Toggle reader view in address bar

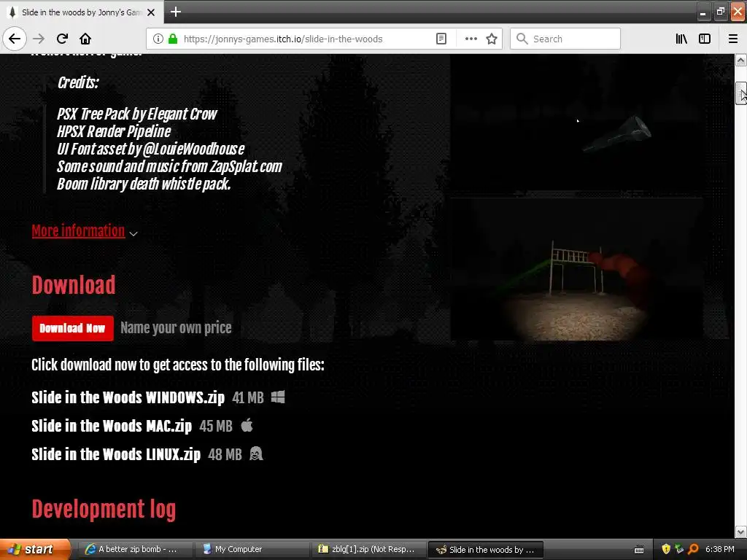pyautogui.click(x=441, y=39)
